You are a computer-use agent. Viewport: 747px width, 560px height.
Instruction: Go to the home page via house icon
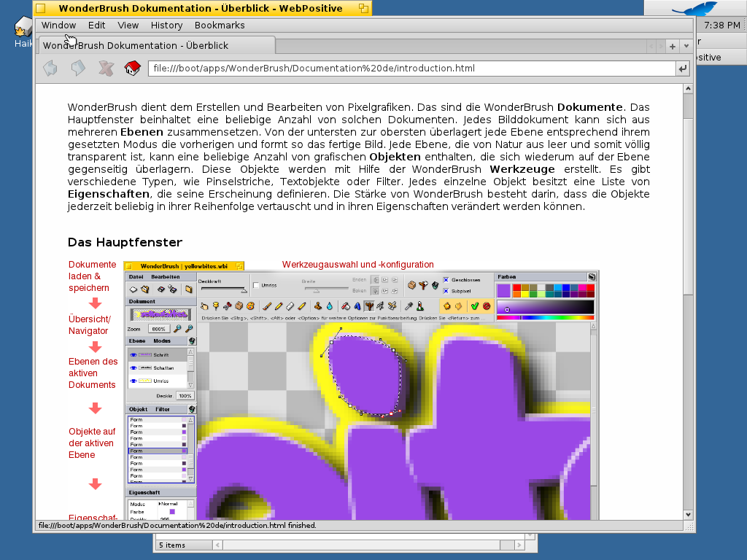point(133,69)
